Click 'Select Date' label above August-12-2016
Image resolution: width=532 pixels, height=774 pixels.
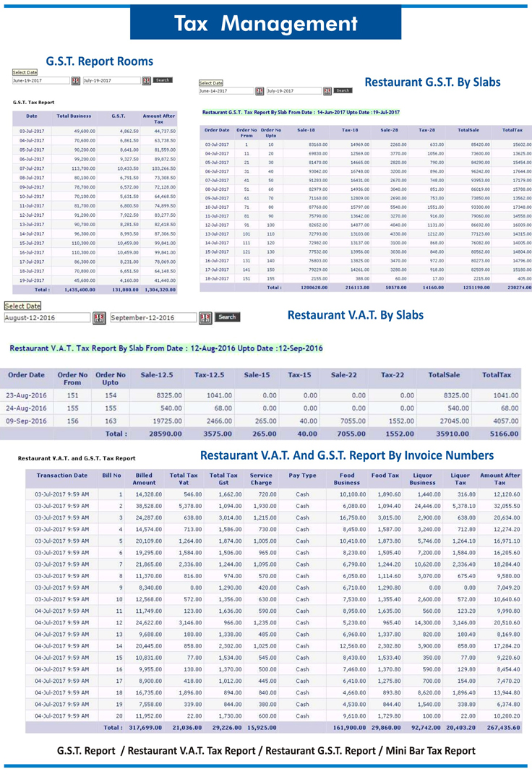tap(22, 306)
